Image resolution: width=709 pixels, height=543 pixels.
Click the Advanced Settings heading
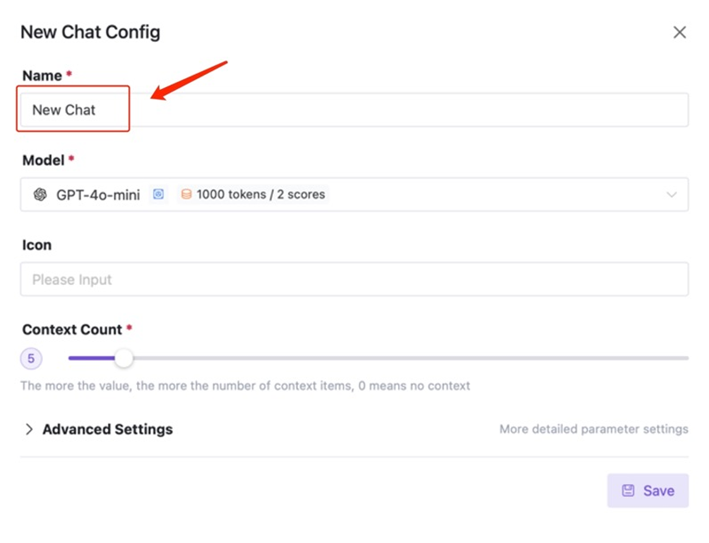click(x=108, y=429)
